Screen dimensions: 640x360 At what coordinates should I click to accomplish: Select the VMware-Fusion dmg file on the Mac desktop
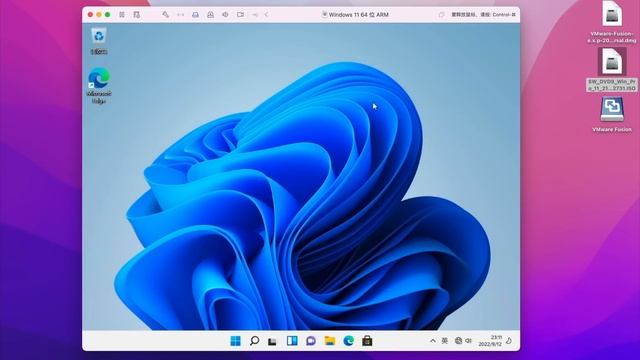(611, 22)
